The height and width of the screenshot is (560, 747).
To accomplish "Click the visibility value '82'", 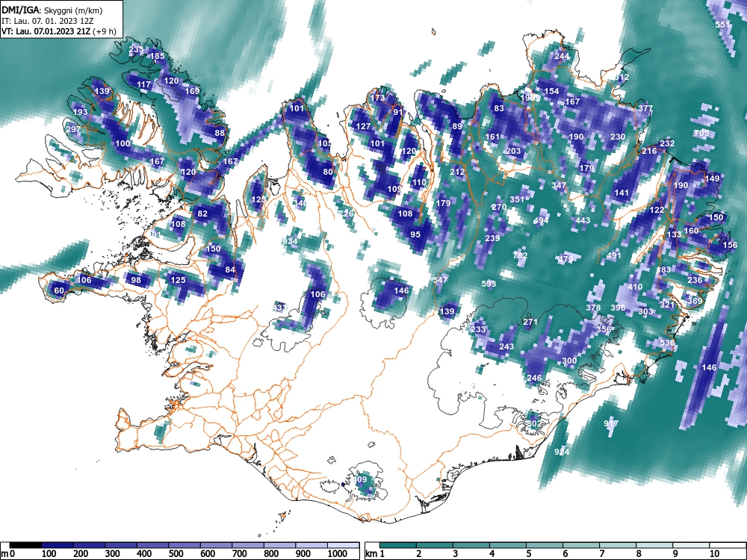I will tap(202, 214).
